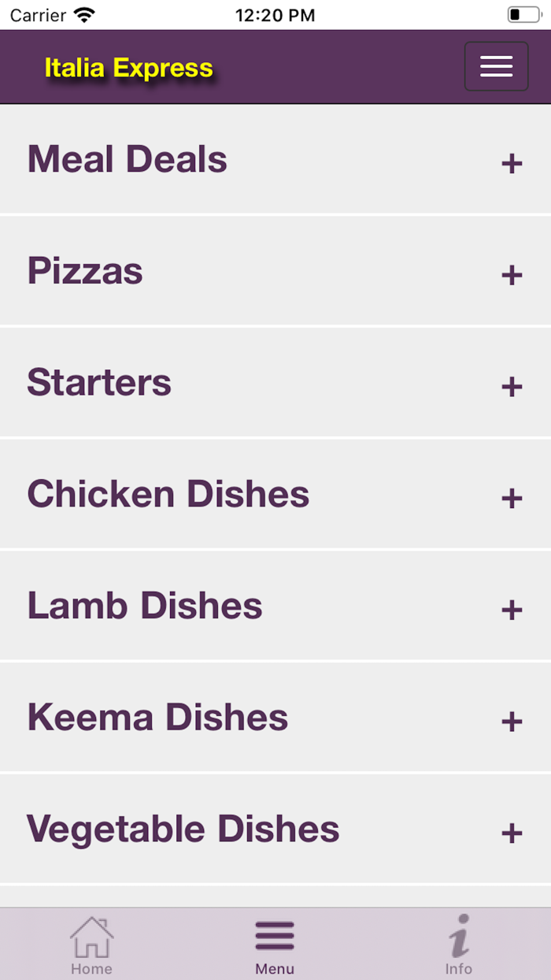Tap the plus icon beside Chicken Dishes
The width and height of the screenshot is (551, 980).
coord(512,499)
